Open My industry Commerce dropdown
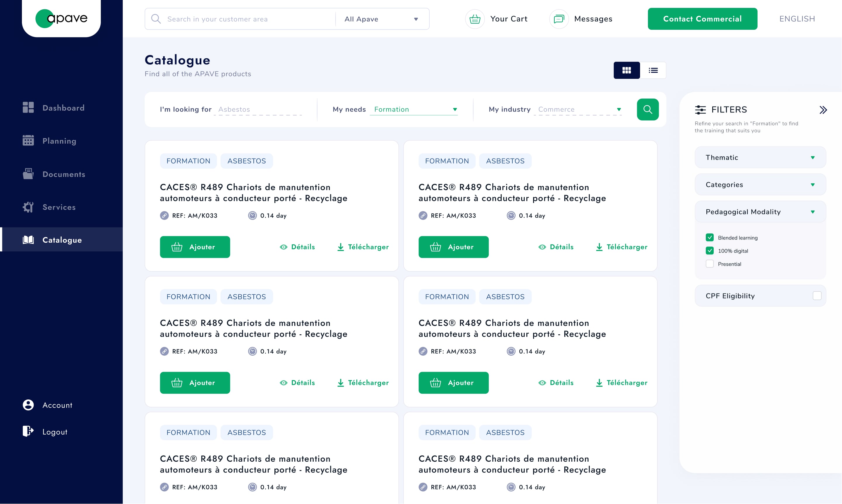 tap(578, 110)
